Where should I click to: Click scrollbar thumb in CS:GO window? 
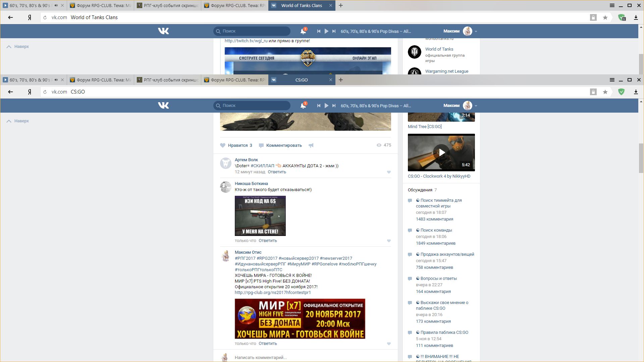pos(641,158)
